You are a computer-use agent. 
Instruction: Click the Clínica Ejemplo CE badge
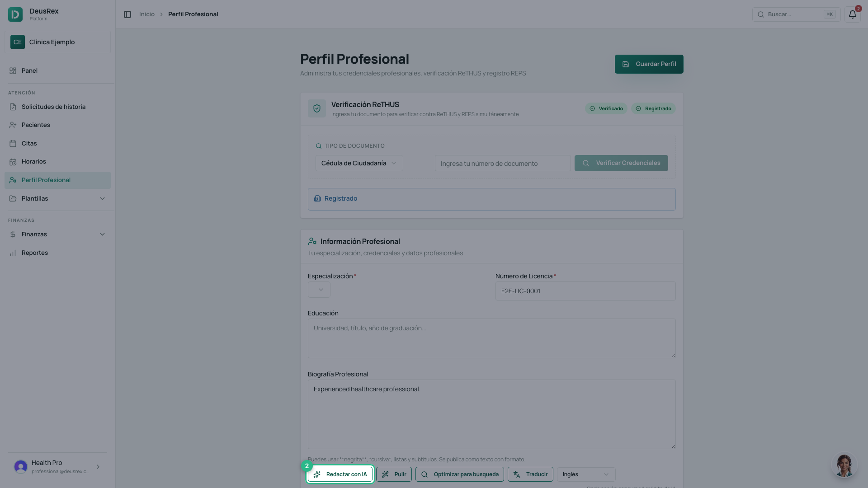tap(18, 42)
